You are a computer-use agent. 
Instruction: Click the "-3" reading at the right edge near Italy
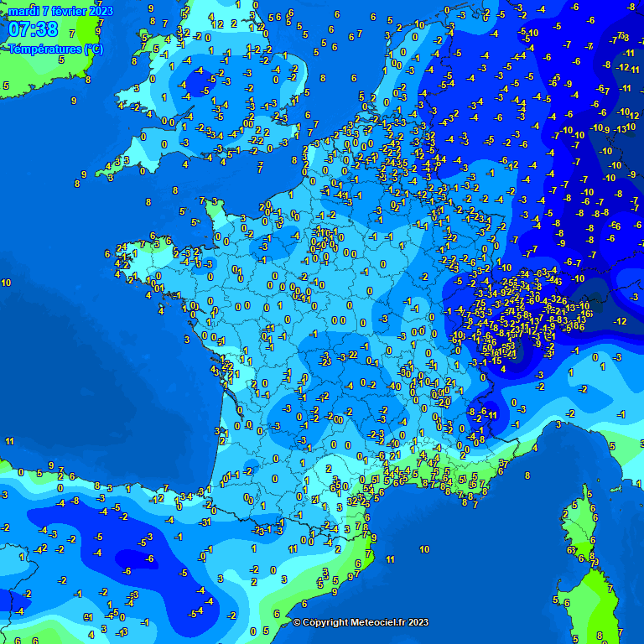(x=635, y=297)
